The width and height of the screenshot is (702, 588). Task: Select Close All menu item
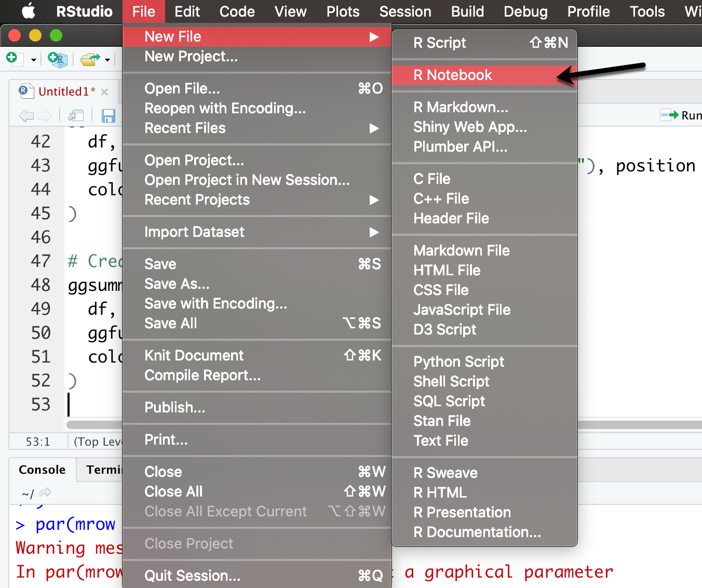[256, 491]
